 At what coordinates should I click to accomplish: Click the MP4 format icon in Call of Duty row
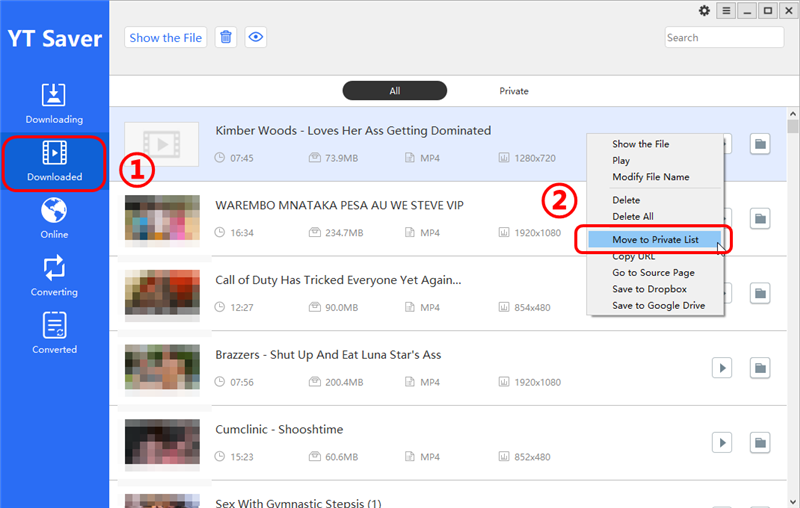(x=410, y=307)
